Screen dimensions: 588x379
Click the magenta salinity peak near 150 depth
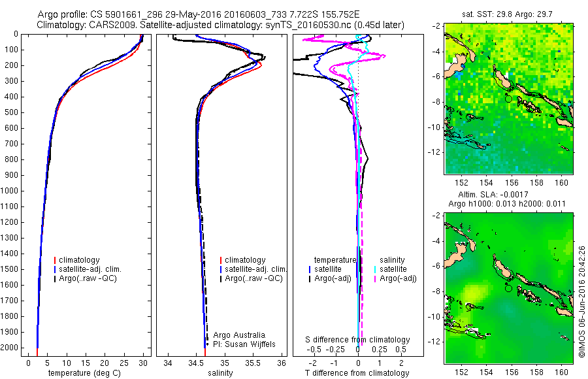382,56
